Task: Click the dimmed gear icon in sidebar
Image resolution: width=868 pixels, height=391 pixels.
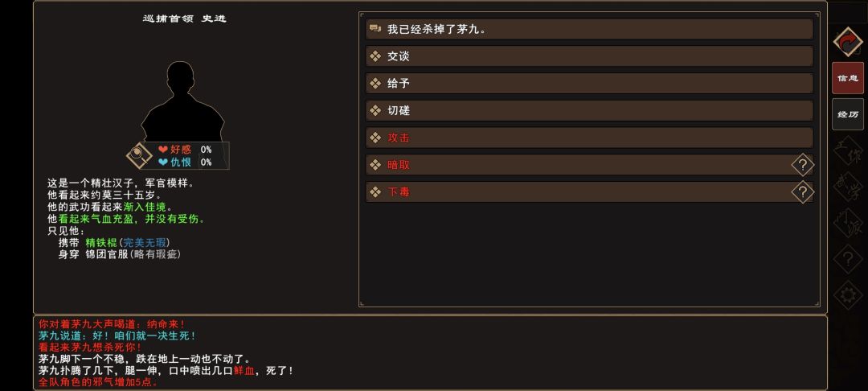Action: click(x=847, y=295)
